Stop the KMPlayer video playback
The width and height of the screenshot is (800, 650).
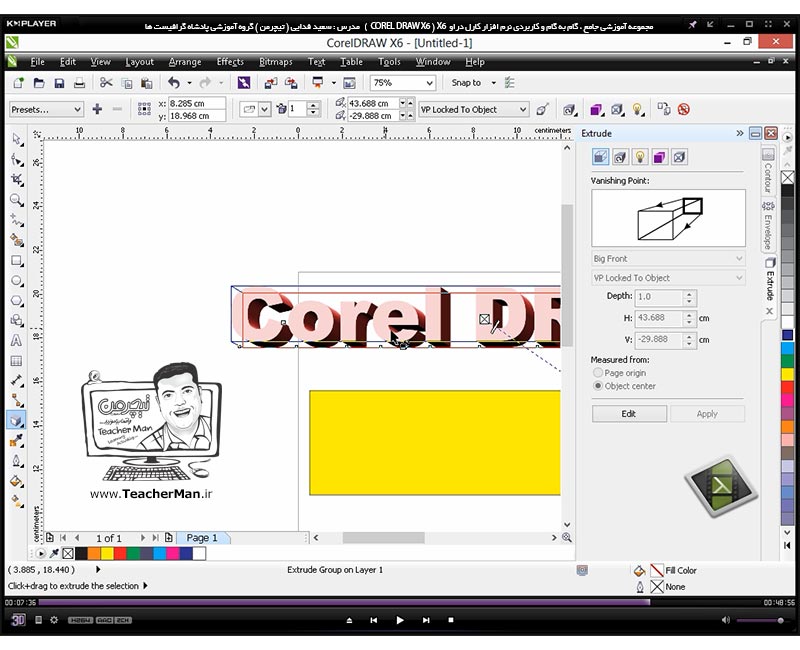click(x=451, y=620)
